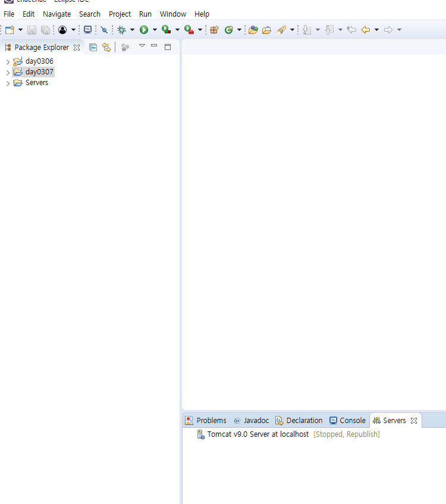This screenshot has width=446, height=504.
Task: Select the day0306 project
Action: (x=39, y=61)
